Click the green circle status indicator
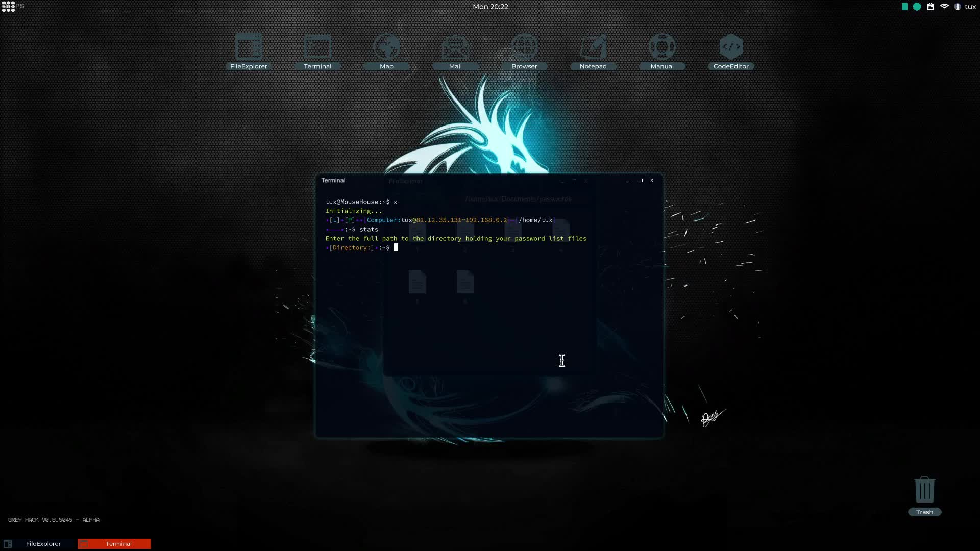980x551 pixels. click(x=917, y=7)
